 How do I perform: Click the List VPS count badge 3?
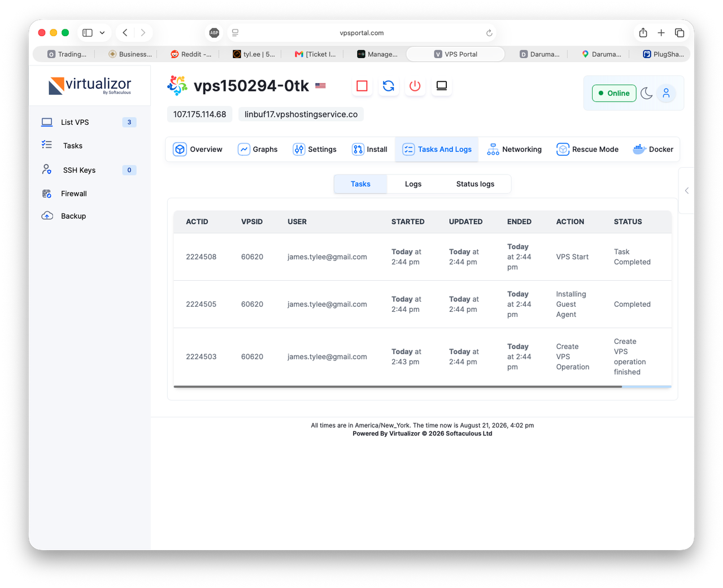(x=129, y=122)
